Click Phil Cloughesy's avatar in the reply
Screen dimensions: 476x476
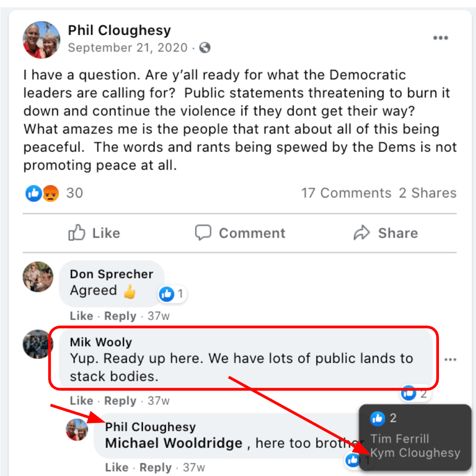(x=77, y=430)
